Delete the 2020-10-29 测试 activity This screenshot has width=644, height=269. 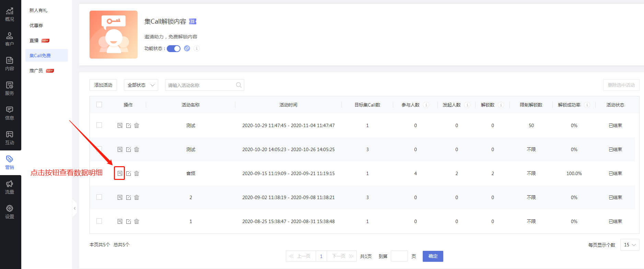point(137,125)
